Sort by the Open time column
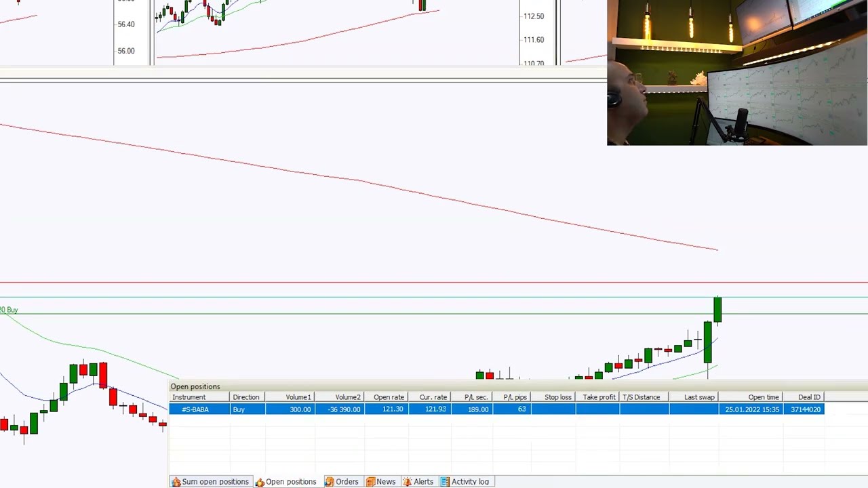Image resolution: width=868 pixels, height=488 pixels. (x=763, y=397)
